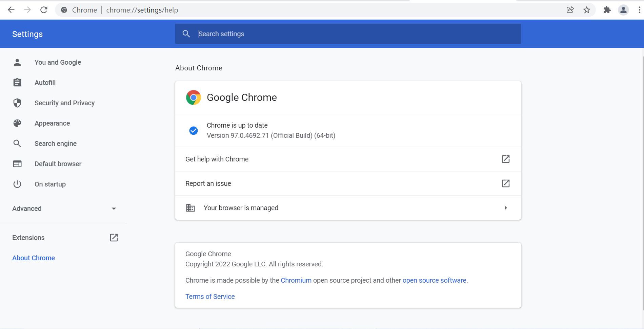The width and height of the screenshot is (644, 329).
Task: Click the share page icon
Action: (570, 10)
